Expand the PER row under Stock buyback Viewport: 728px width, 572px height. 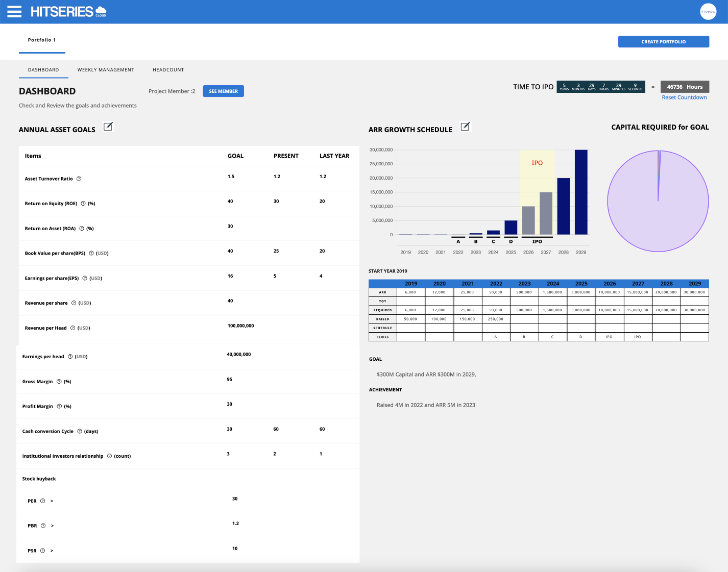tap(51, 501)
